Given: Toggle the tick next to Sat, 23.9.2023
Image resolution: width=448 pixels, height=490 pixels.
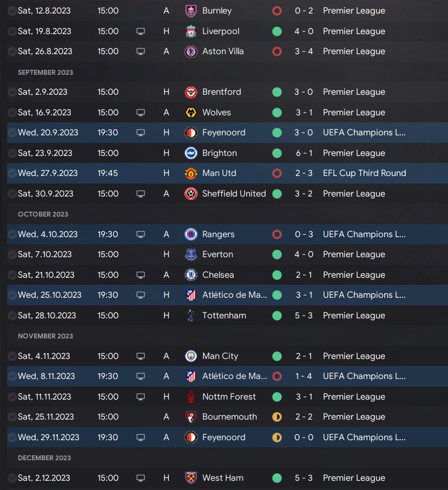Looking at the screenshot, I should point(12,153).
